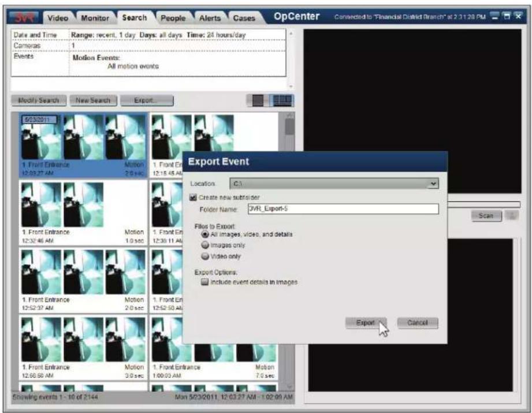Click the Cameras criteria row
The height and width of the screenshot is (413, 532).
click(148, 46)
